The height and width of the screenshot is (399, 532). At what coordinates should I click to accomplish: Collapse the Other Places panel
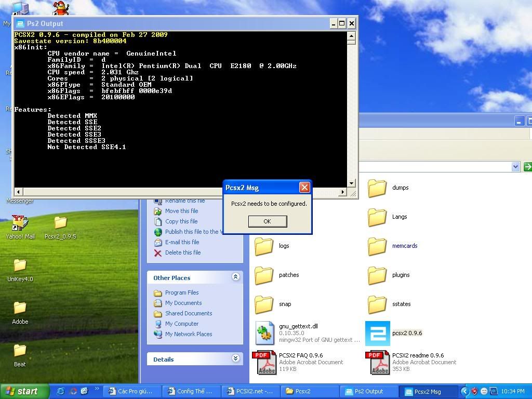pyautogui.click(x=235, y=277)
